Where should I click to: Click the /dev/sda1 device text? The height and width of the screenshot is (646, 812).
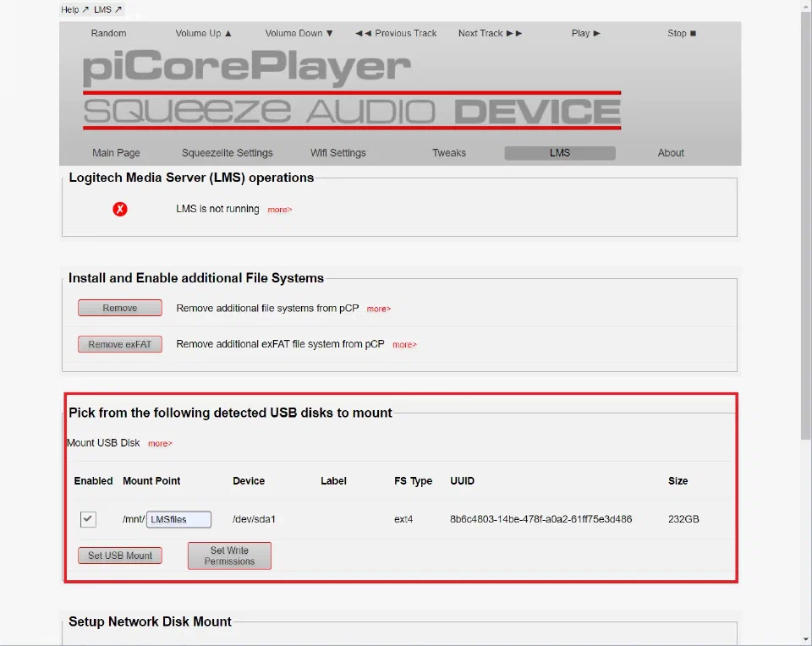point(254,519)
